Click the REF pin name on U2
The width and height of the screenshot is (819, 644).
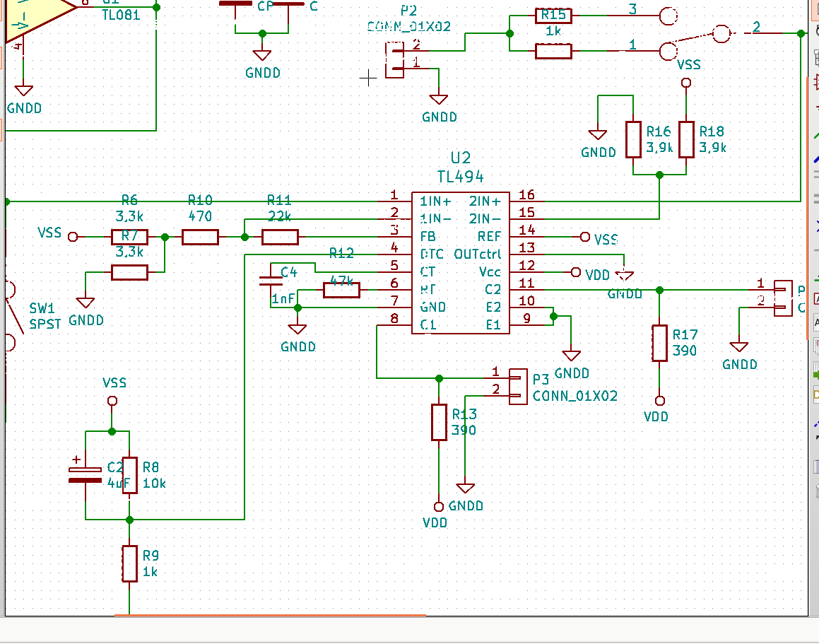(490, 236)
